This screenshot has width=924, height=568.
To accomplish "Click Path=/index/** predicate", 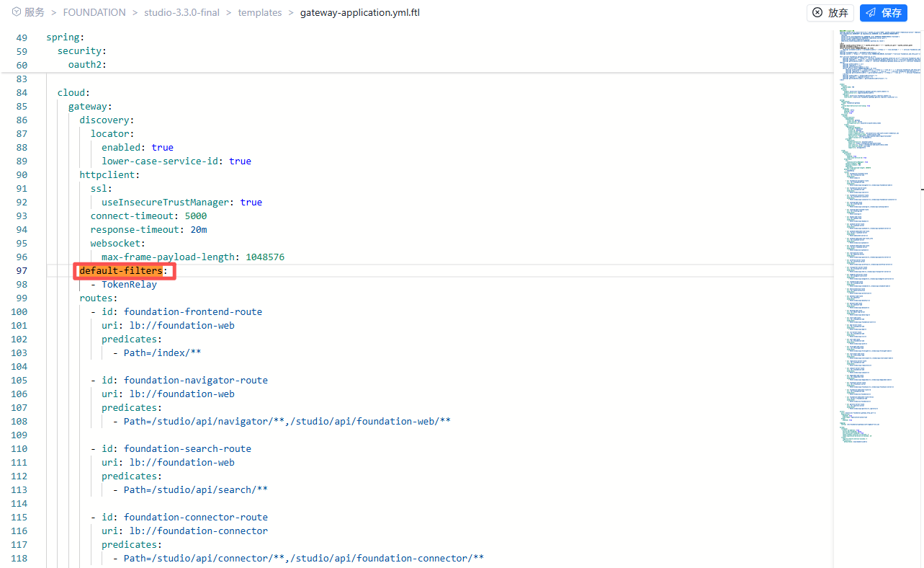I will (157, 352).
